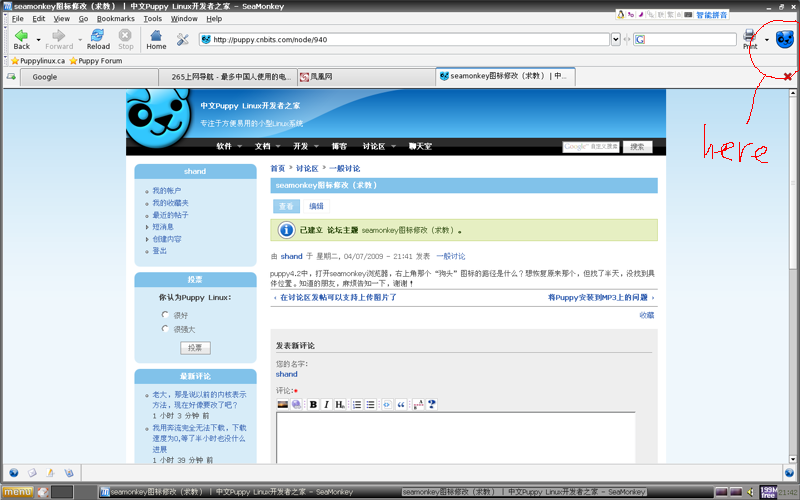Open Address Book icon in status bar
Viewport: 800px width, 500px height.
(x=69, y=473)
